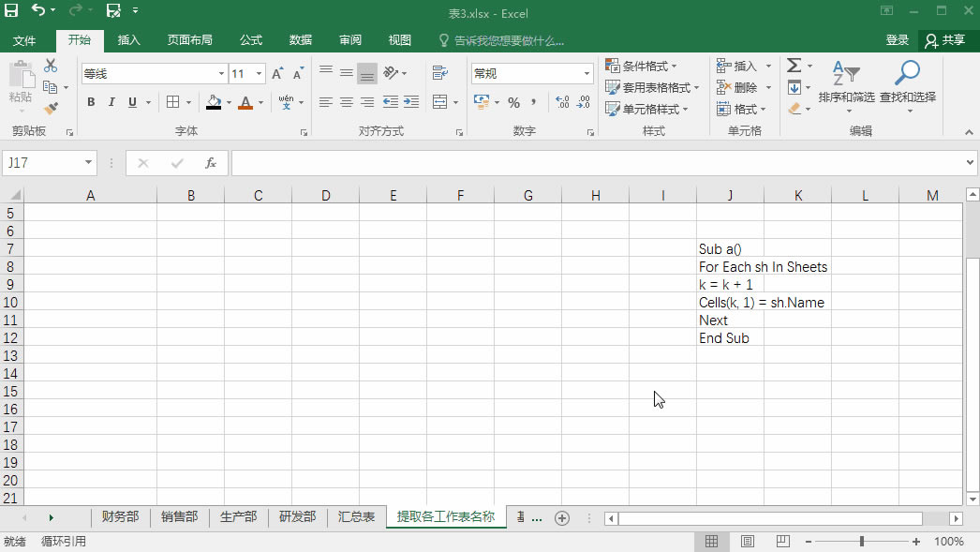Decrease font size with smaller A icon
Image resolution: width=980 pixels, height=552 pixels.
(299, 74)
